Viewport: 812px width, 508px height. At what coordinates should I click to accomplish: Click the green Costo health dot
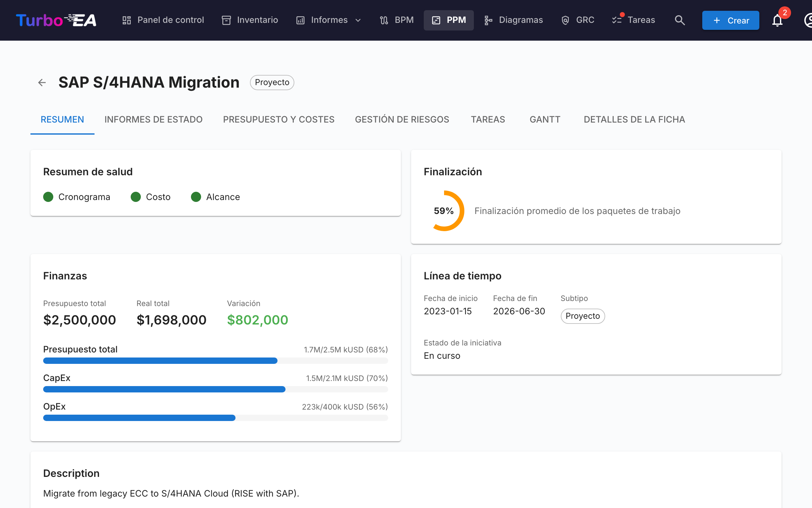click(x=135, y=197)
